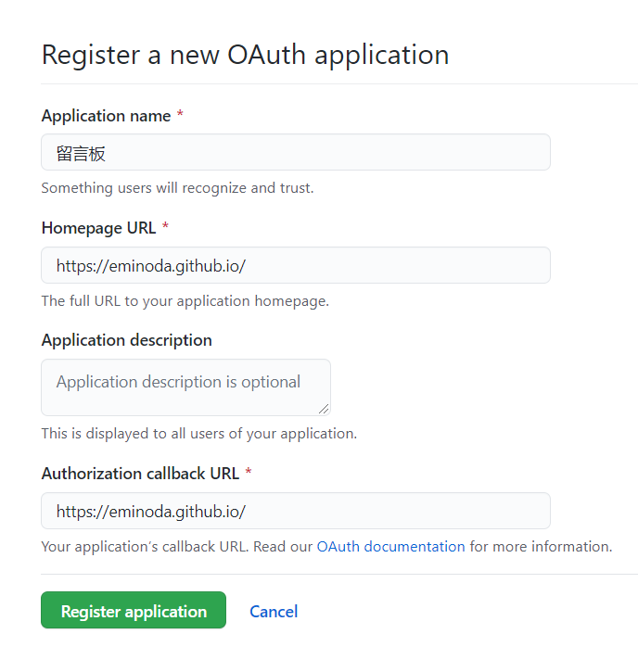638x672 pixels.
Task: Click the 'displayed to all users' hint text
Action: (x=199, y=434)
